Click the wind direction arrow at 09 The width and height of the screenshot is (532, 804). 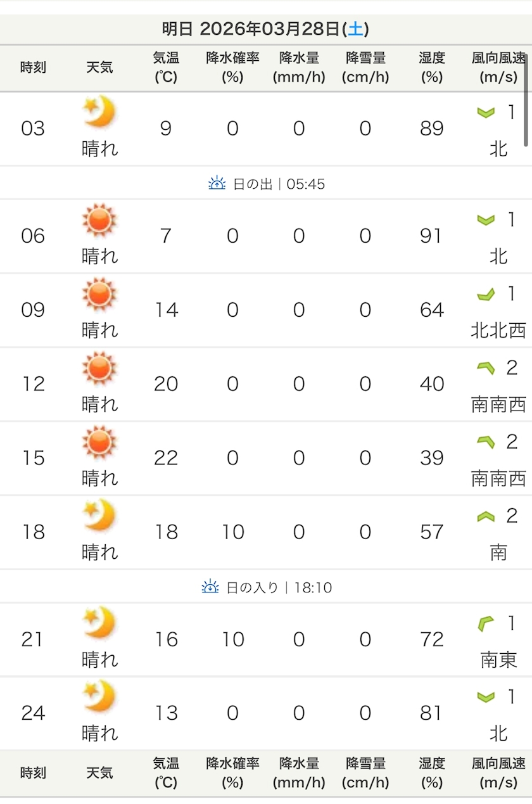486,295
